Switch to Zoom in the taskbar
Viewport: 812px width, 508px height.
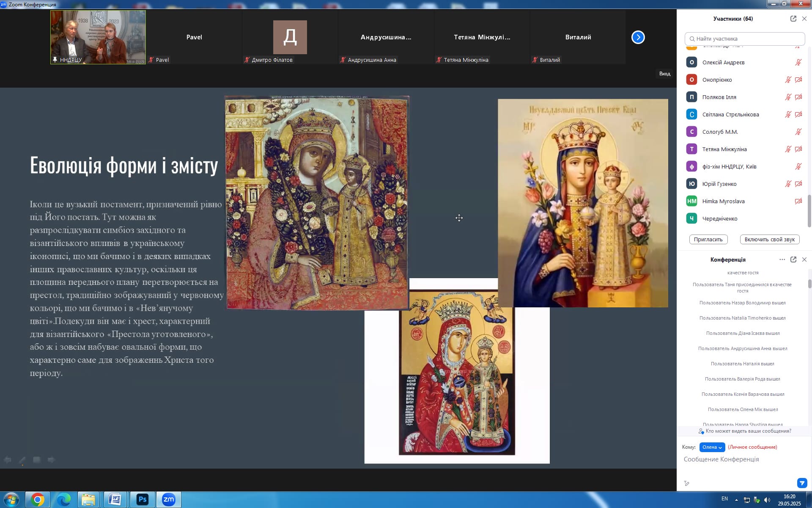pyautogui.click(x=168, y=500)
